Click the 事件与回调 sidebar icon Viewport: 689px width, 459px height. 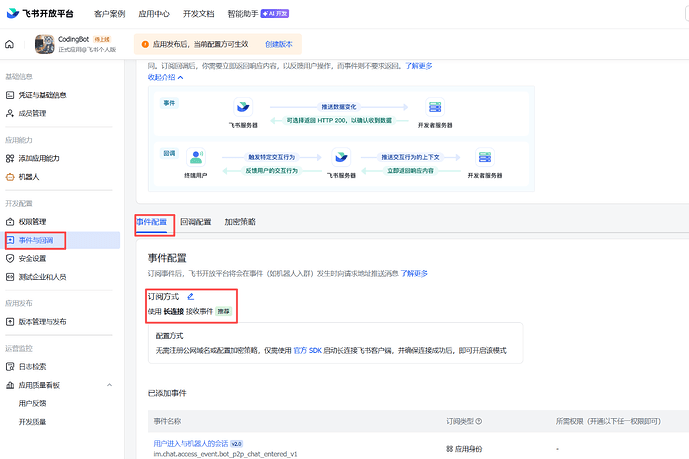point(10,240)
